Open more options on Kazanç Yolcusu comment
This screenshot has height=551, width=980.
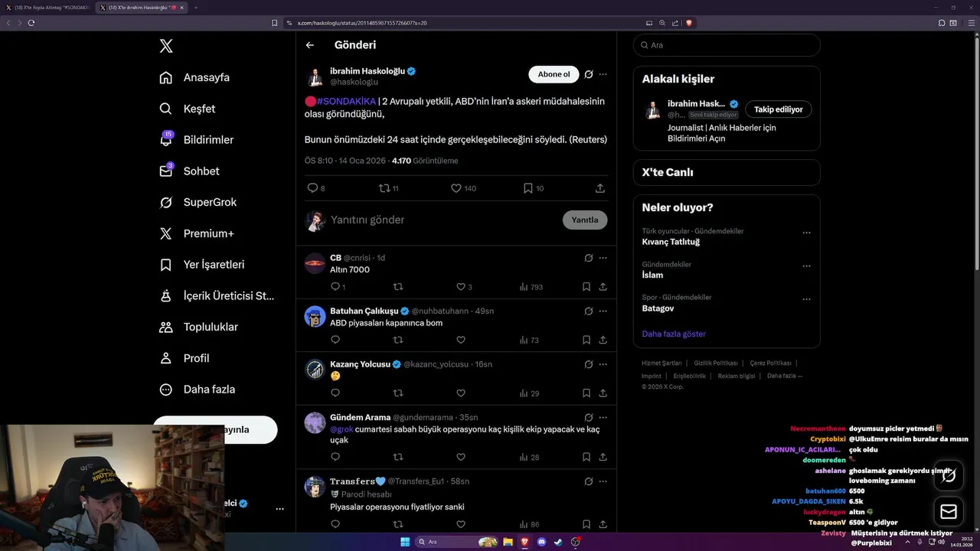click(x=603, y=364)
